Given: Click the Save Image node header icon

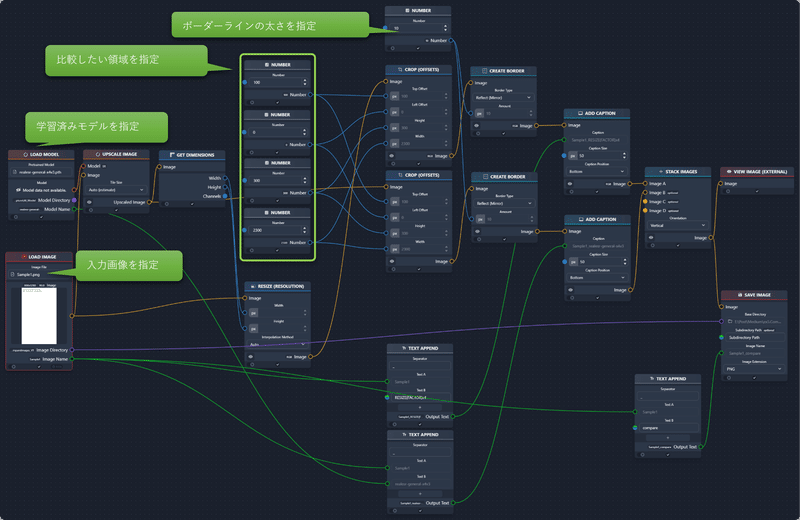Looking at the screenshot, I should [740, 295].
